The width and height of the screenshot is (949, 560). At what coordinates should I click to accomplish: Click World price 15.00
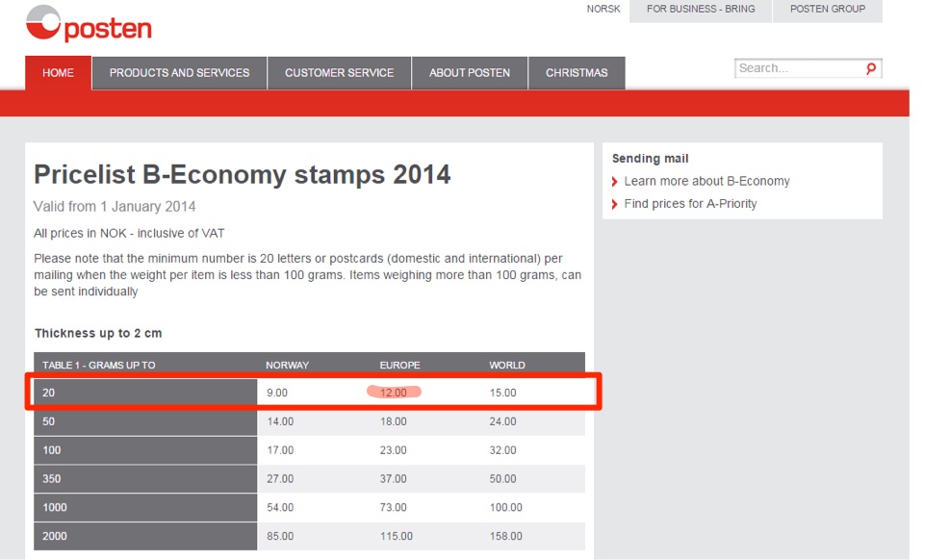tap(503, 394)
